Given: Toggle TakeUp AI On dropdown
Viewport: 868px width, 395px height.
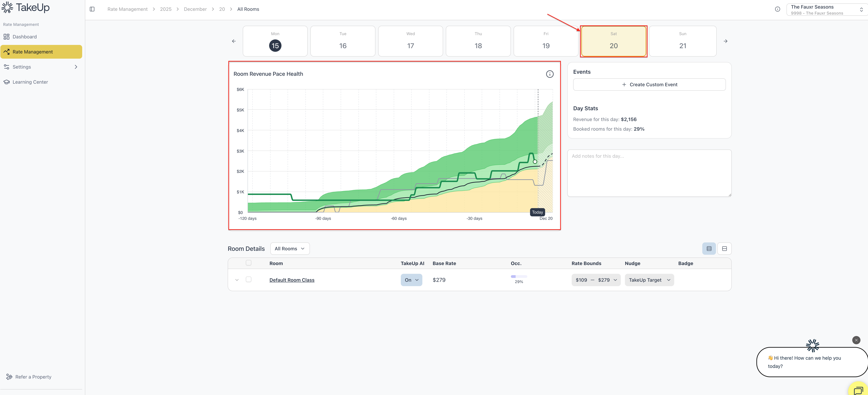Looking at the screenshot, I should tap(411, 280).
